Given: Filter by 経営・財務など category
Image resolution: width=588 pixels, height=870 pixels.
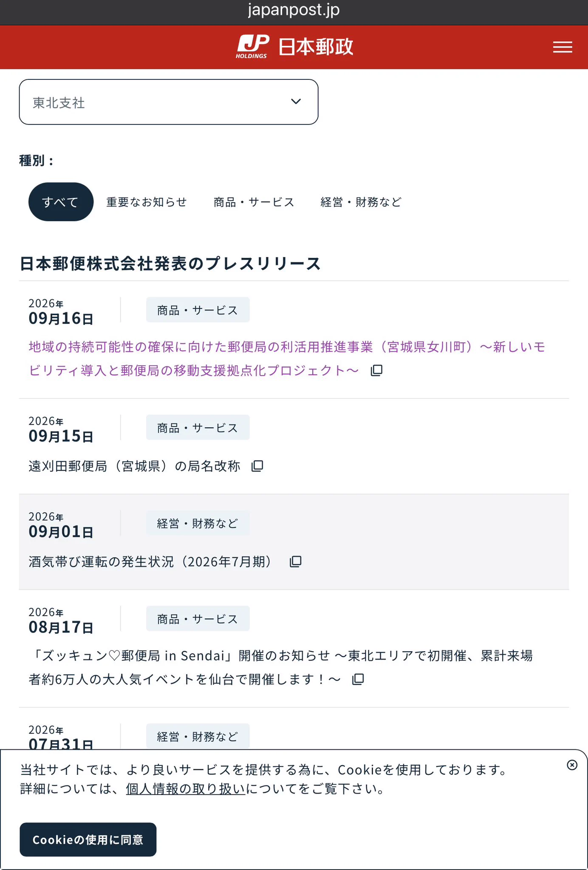Looking at the screenshot, I should click(361, 202).
